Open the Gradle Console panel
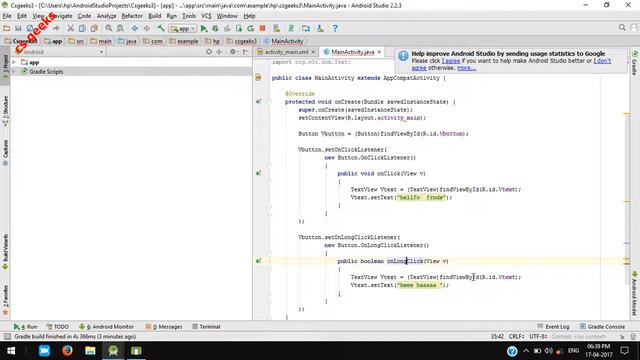The height and width of the screenshot is (360, 640). (602, 327)
